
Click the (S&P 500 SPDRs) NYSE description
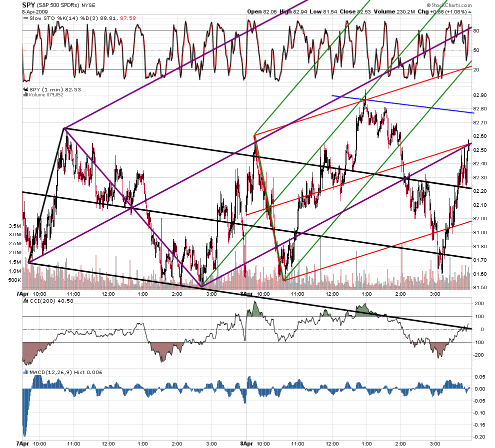tap(65, 5)
